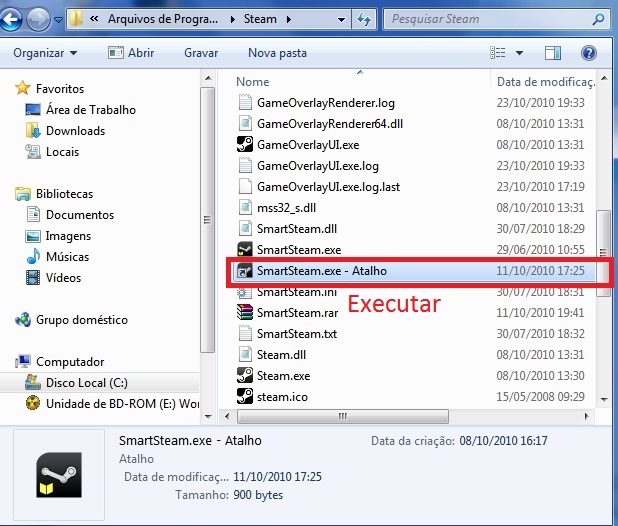
Task: Open the Músicas library
Action: (57, 256)
